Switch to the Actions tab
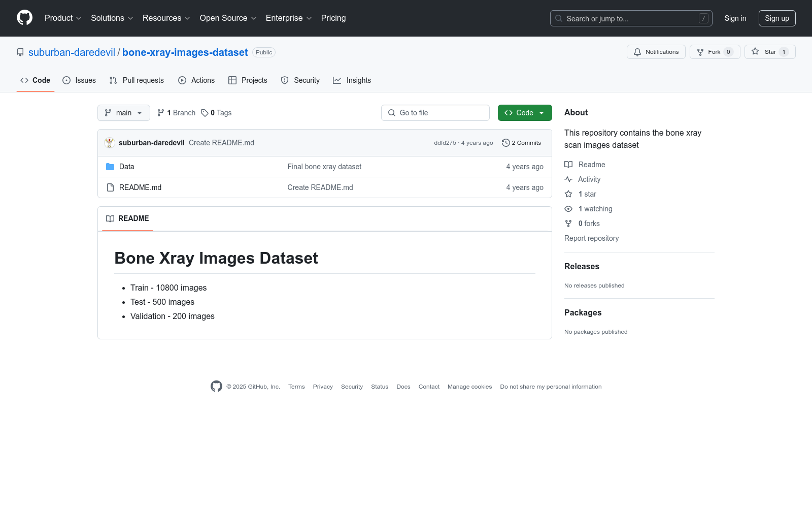The image size is (812, 508). (x=196, y=80)
